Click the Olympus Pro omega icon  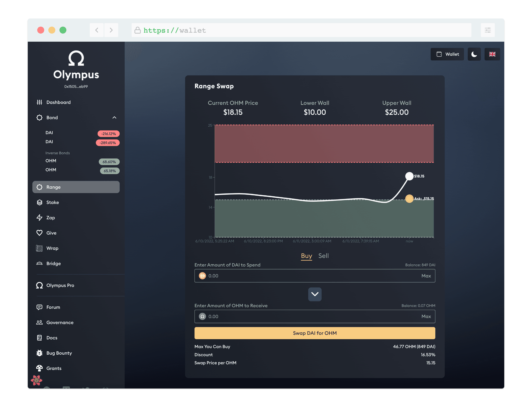pyautogui.click(x=40, y=285)
